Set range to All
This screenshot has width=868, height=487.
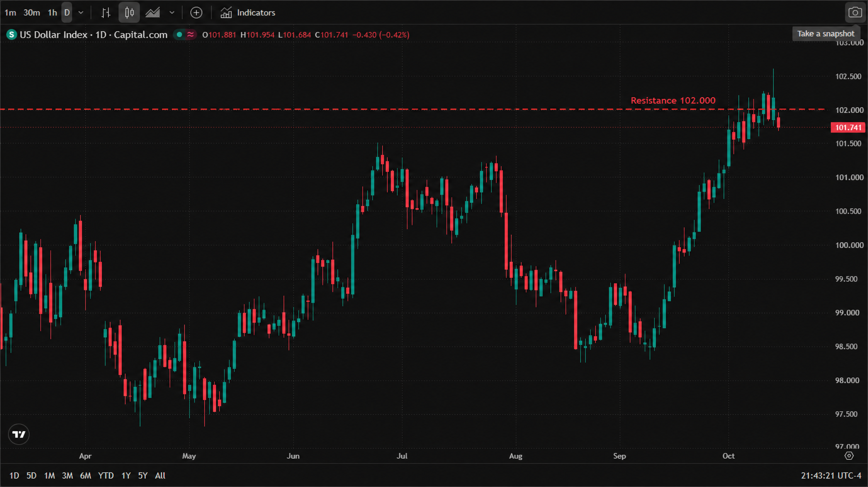pos(160,476)
